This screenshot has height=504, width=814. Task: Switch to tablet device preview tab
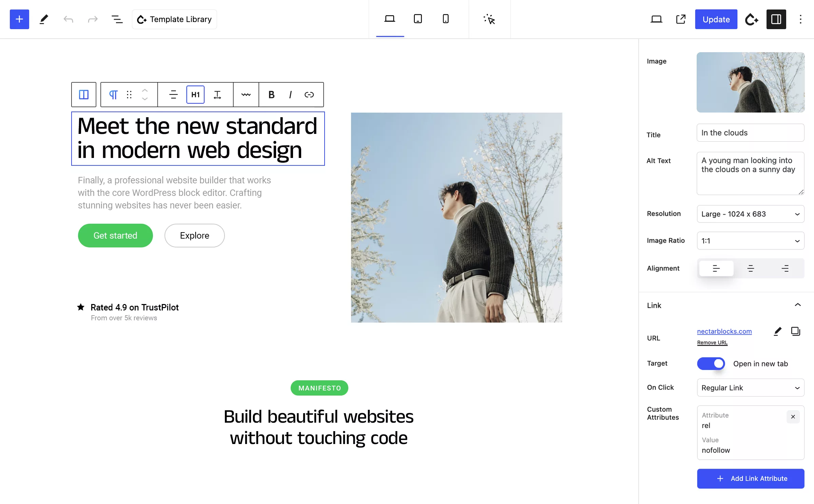point(418,19)
